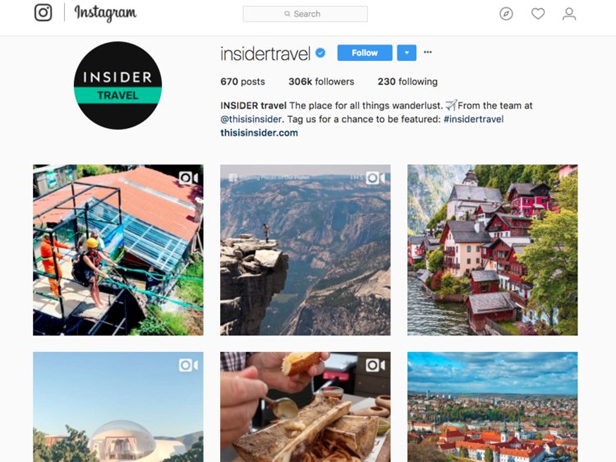Click the video icon on the cliff post
The width and height of the screenshot is (616, 462).
pyautogui.click(x=375, y=178)
